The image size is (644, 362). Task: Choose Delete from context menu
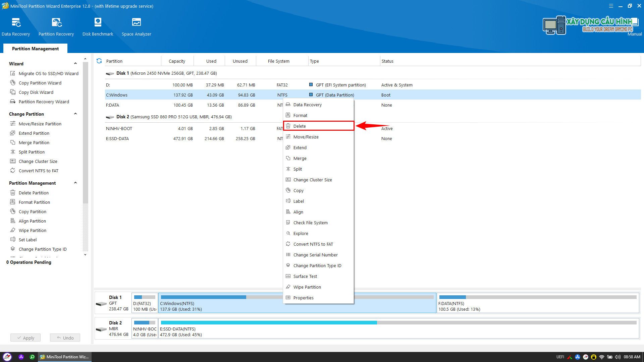pos(318,126)
